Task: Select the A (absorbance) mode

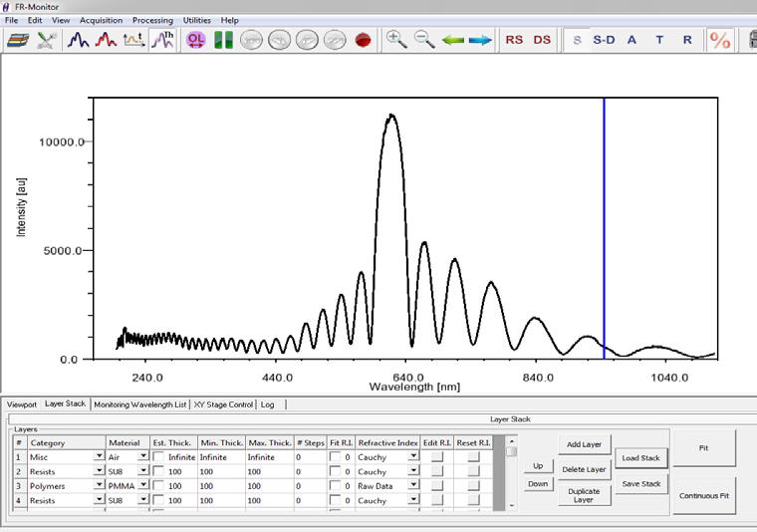Action: [x=631, y=40]
